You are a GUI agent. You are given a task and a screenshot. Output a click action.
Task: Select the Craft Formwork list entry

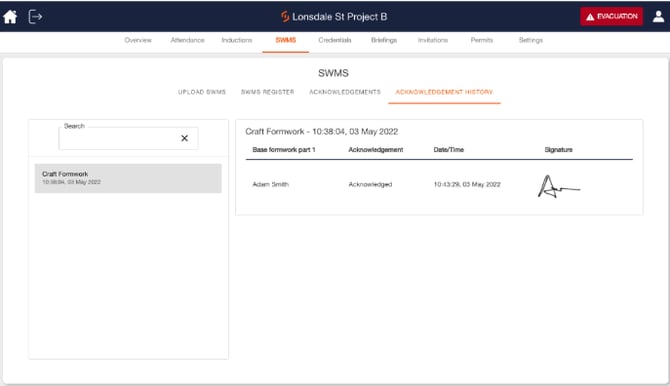point(128,178)
